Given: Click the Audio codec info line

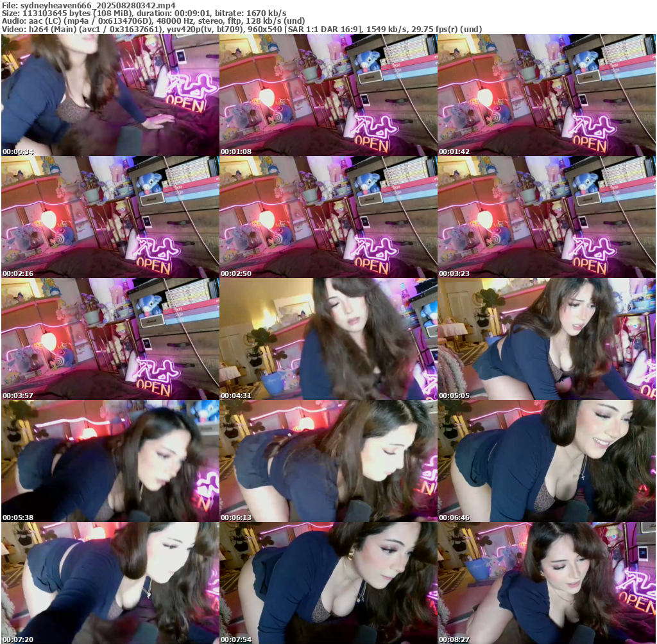Looking at the screenshot, I should 153,21.
